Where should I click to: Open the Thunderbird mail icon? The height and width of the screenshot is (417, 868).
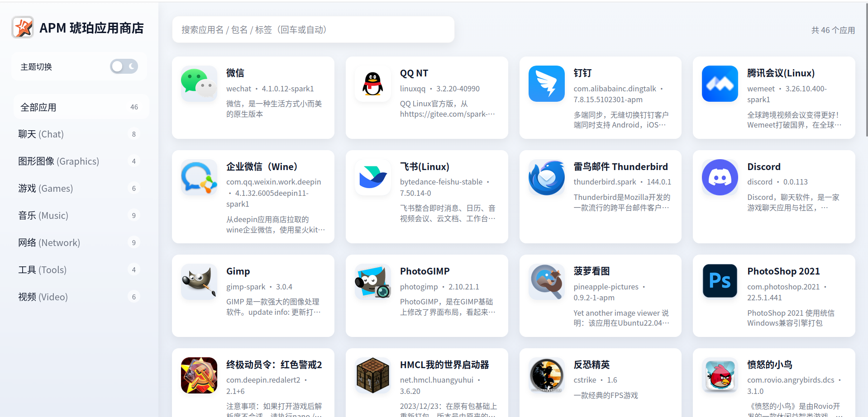point(547,177)
